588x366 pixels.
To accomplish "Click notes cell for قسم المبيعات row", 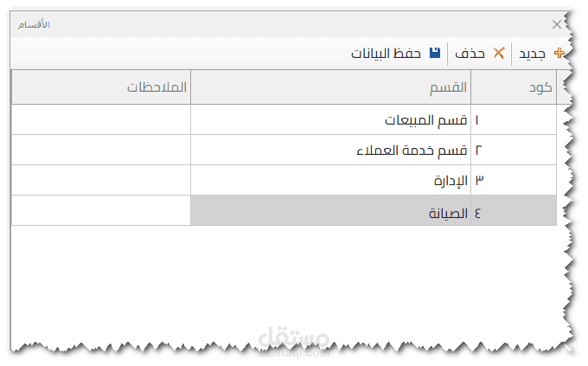I will [101, 119].
